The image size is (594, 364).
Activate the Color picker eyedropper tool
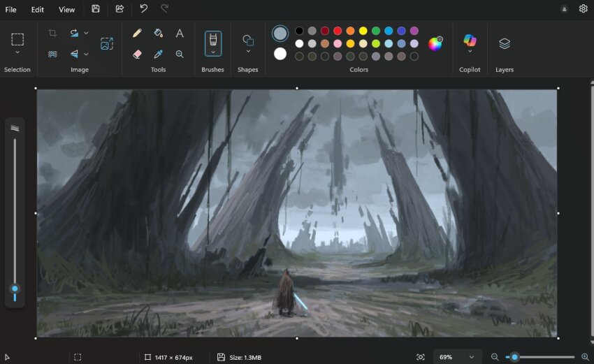(x=158, y=54)
